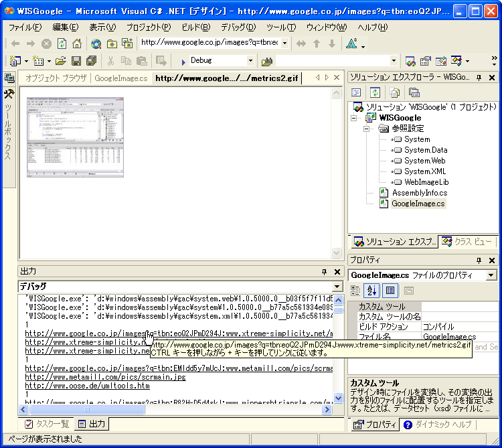The image size is (502, 448).
Task: Toggle Categorized view in Properties panel
Action: click(x=355, y=291)
